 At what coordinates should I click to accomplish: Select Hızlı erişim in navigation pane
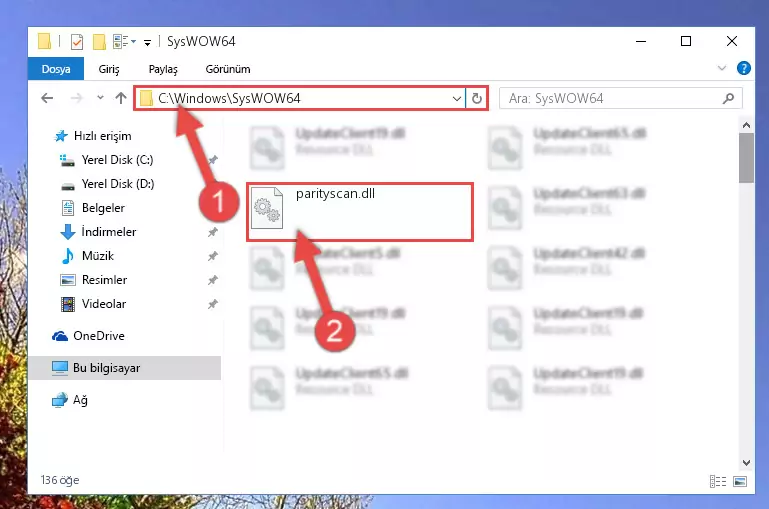(102, 136)
